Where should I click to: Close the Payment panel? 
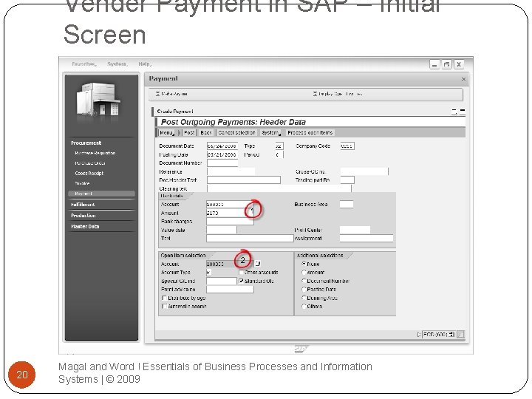pos(463,79)
